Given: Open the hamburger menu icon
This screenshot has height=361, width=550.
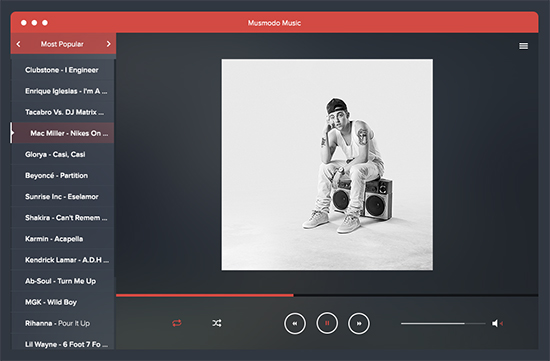Looking at the screenshot, I should tap(523, 46).
